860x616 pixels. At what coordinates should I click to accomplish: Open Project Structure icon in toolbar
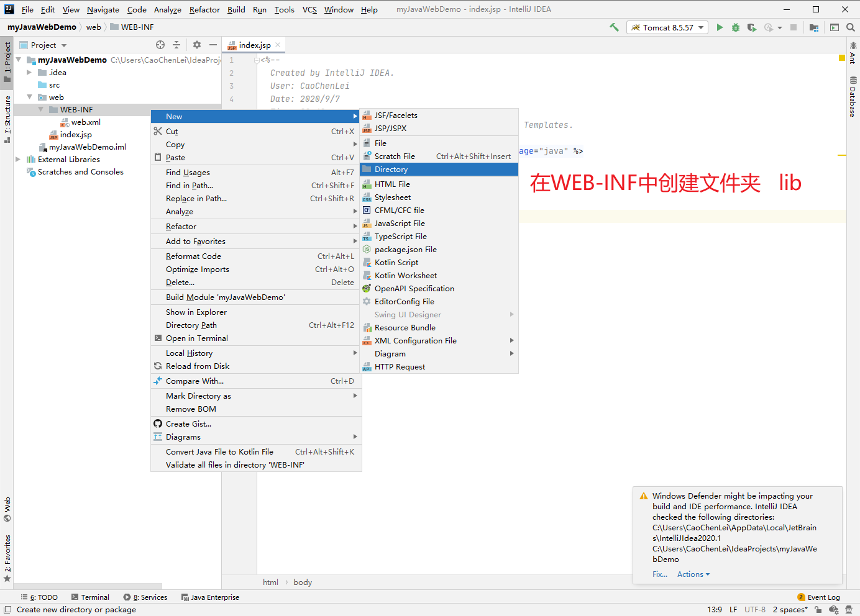tap(814, 27)
